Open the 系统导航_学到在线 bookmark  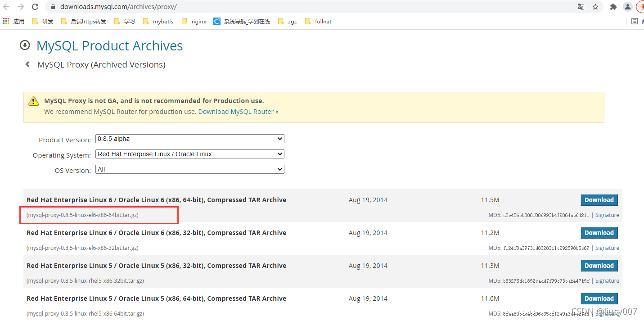click(242, 21)
